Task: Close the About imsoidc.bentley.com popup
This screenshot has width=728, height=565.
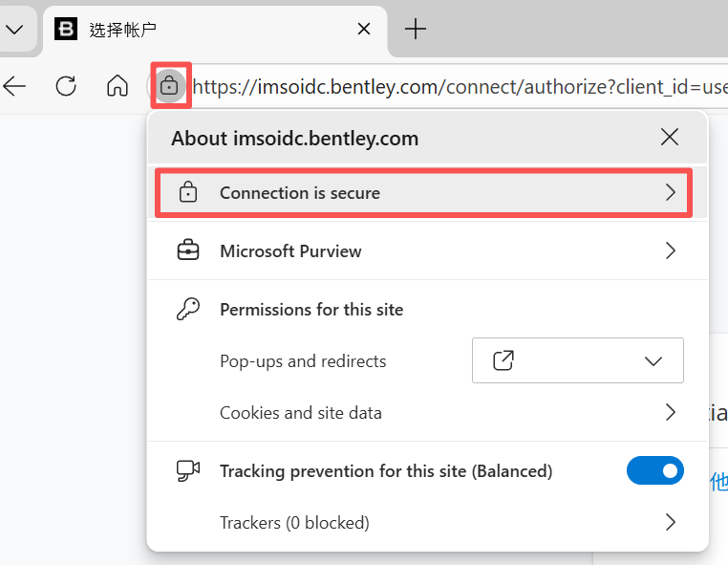Action: coord(670,138)
